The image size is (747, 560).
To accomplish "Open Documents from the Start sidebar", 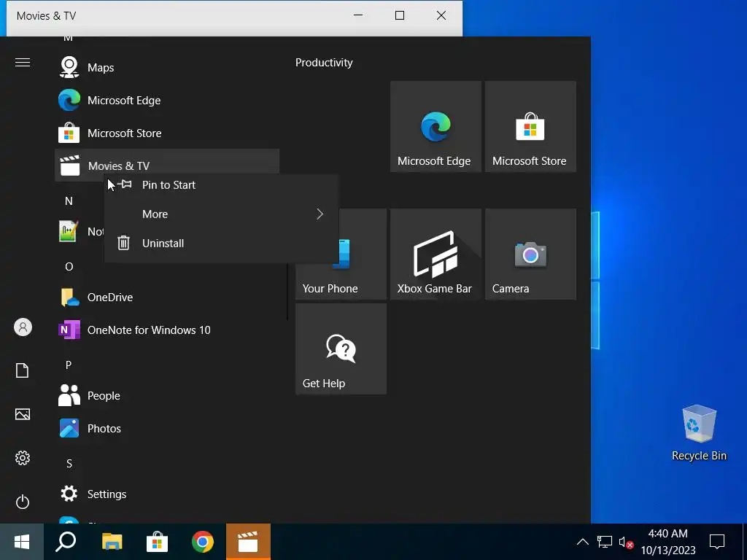I will coord(23,370).
